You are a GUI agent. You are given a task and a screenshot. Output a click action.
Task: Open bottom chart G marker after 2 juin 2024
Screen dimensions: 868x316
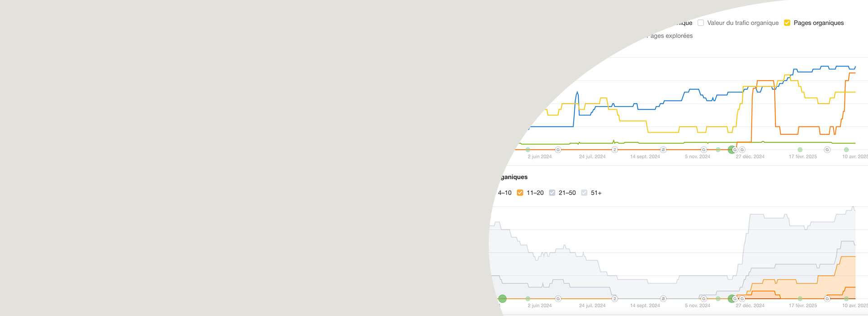pos(558,298)
